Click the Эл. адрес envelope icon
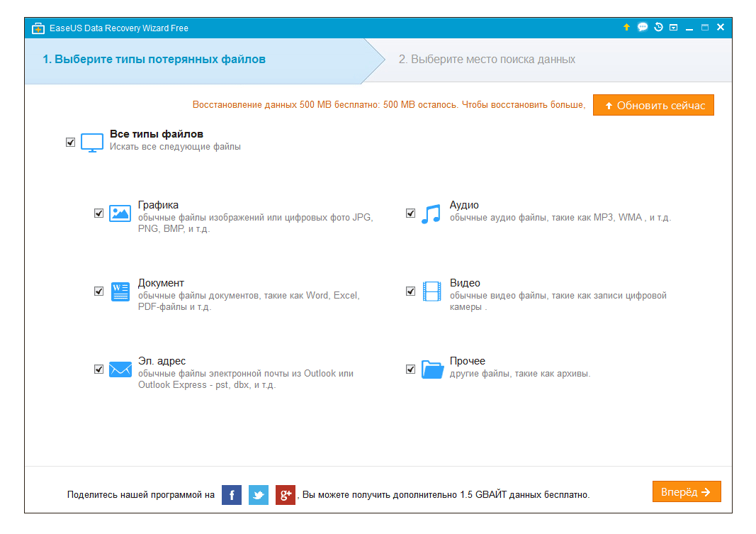 click(120, 369)
